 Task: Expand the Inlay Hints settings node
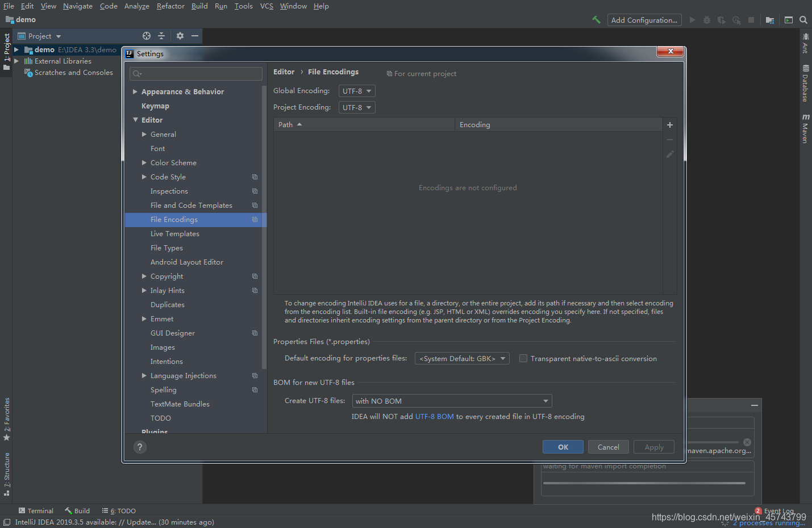click(x=144, y=290)
